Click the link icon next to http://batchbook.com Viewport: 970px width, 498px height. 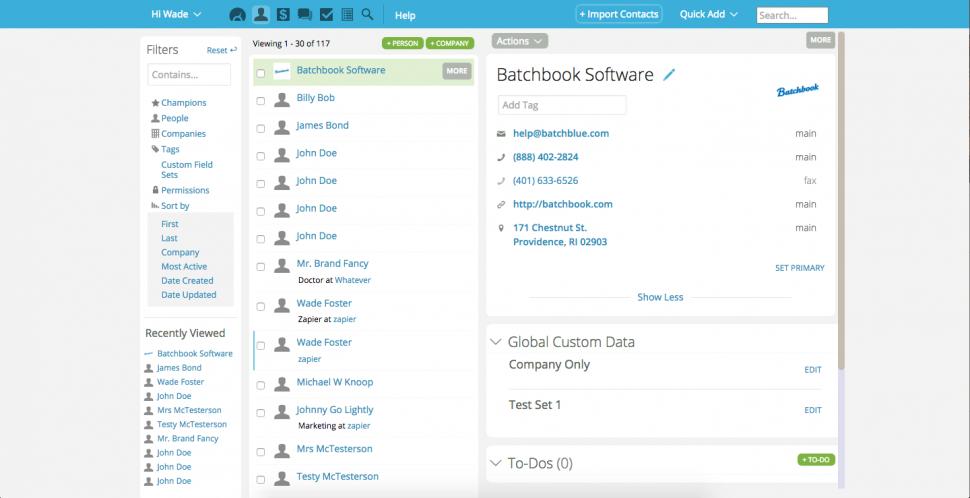(501, 204)
